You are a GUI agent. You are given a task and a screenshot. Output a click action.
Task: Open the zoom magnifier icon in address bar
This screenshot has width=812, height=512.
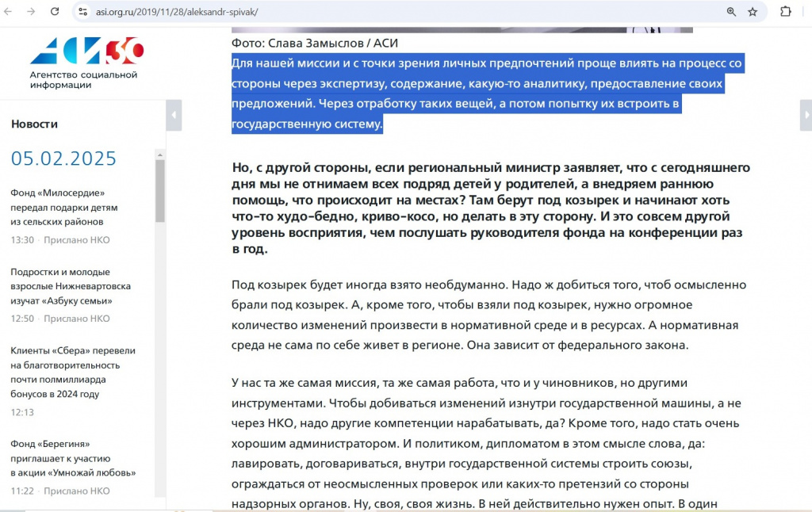coord(731,12)
